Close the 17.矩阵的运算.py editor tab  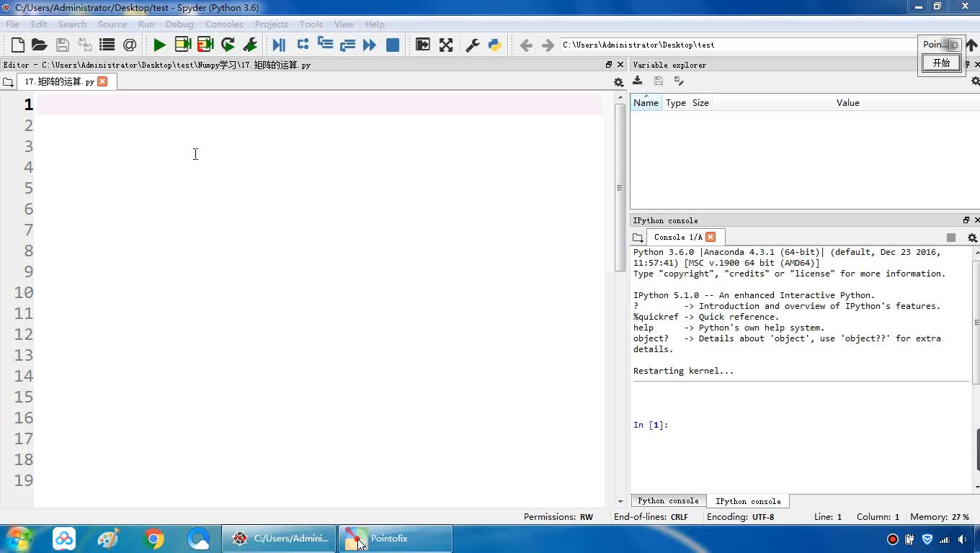pos(102,81)
